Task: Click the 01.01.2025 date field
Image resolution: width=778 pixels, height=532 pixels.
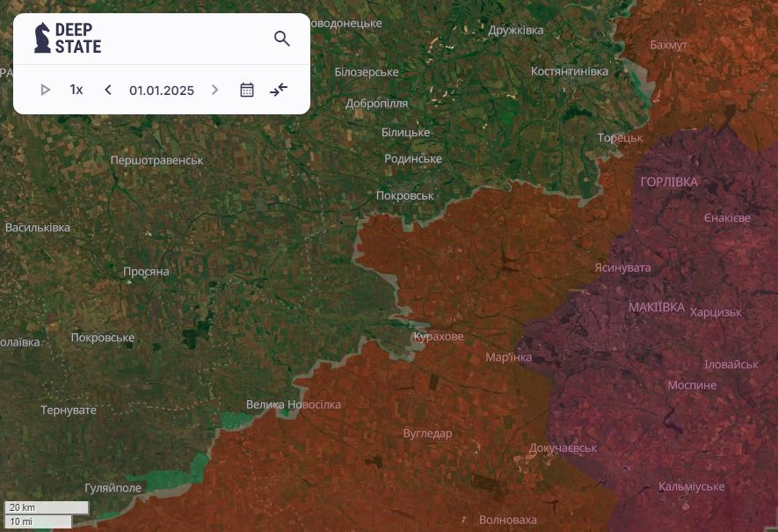Action: pyautogui.click(x=161, y=90)
